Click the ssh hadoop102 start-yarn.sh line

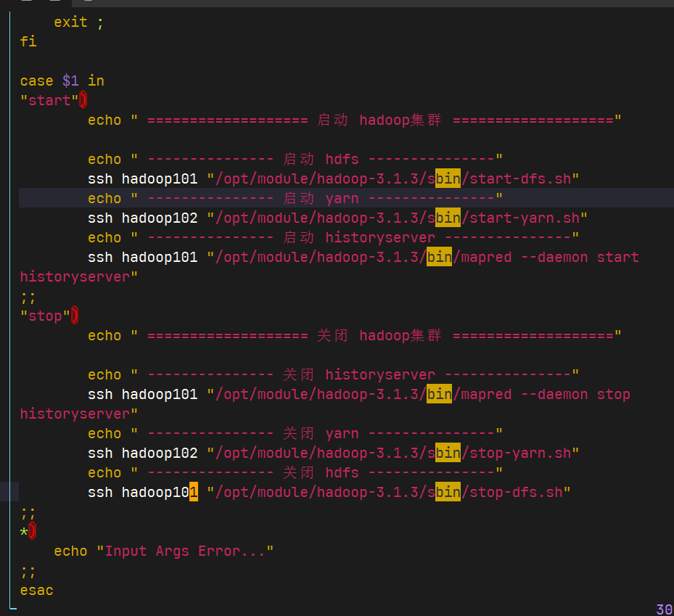tap(337, 218)
